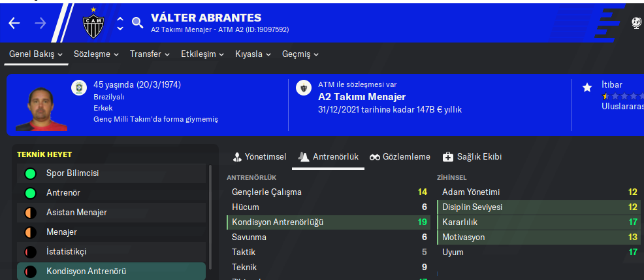Image resolution: width=644 pixels, height=280 pixels.
Task: Switch to the Gözlemleme tab
Action: coord(400,157)
